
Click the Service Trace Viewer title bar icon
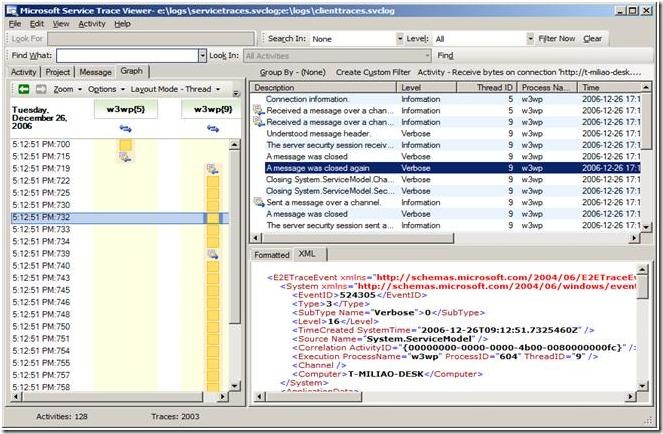pos(11,11)
